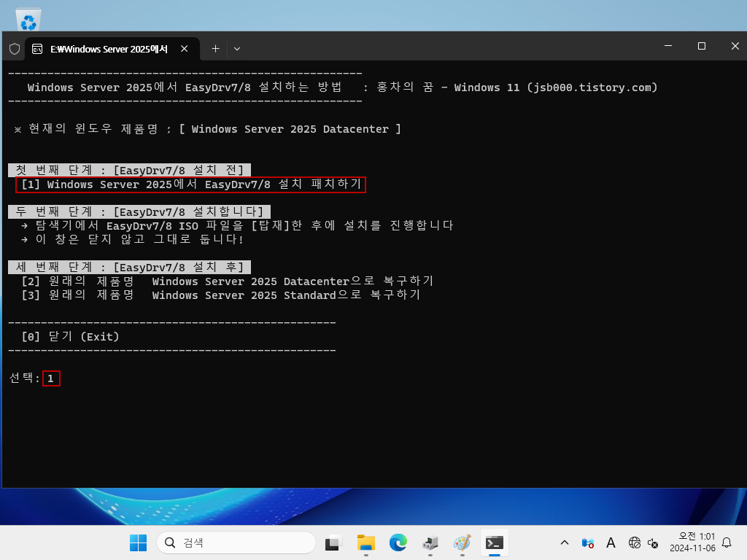This screenshot has width=747, height=560.
Task: Toggle the input method indicator A
Action: click(611, 542)
